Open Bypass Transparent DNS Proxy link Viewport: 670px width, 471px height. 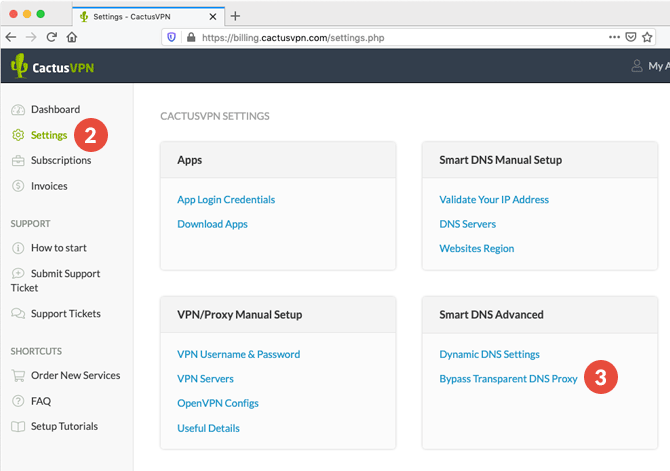point(508,379)
